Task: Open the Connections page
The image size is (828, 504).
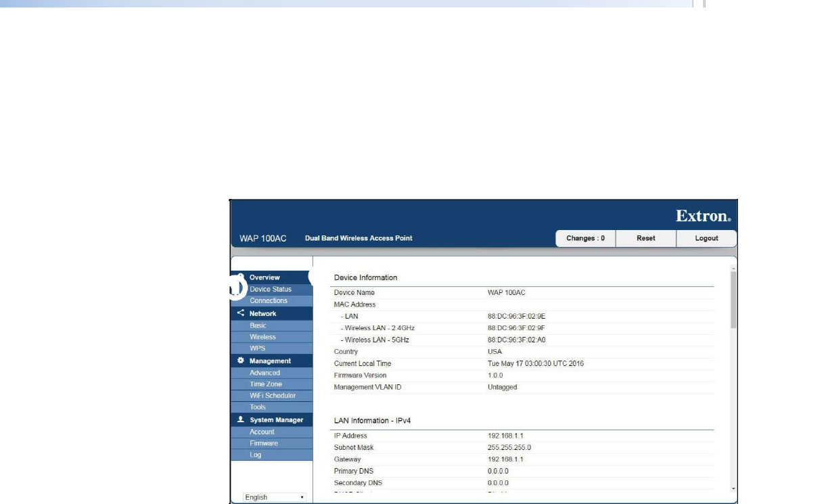Action: pos(269,301)
